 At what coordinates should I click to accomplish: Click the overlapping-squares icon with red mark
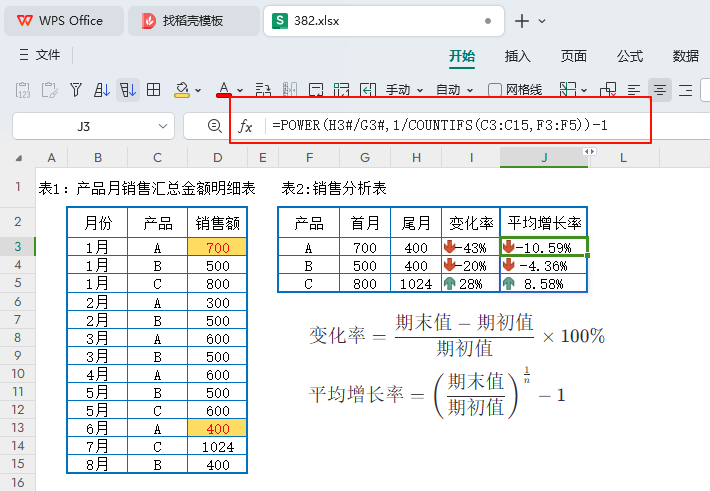[x=608, y=90]
